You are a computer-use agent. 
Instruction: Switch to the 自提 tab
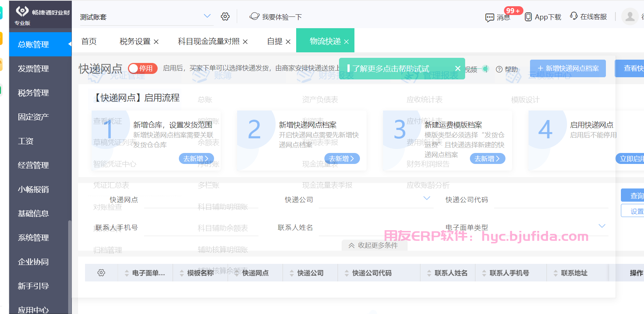click(275, 41)
